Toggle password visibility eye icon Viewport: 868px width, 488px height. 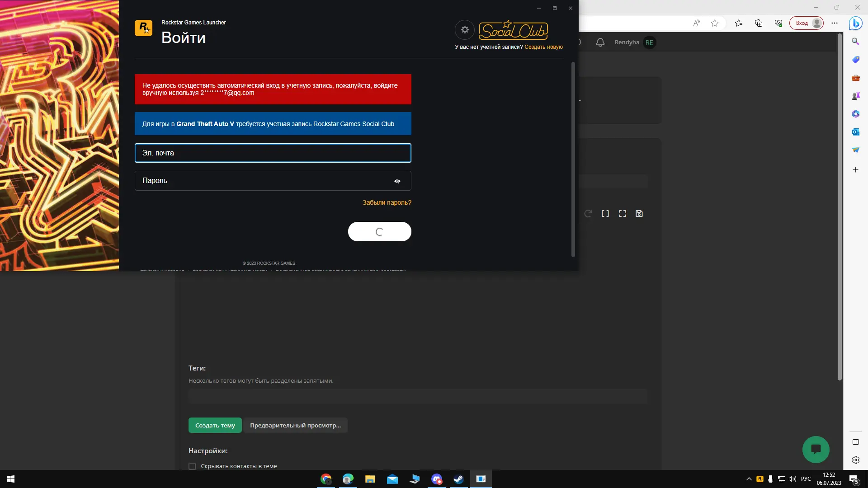click(397, 181)
